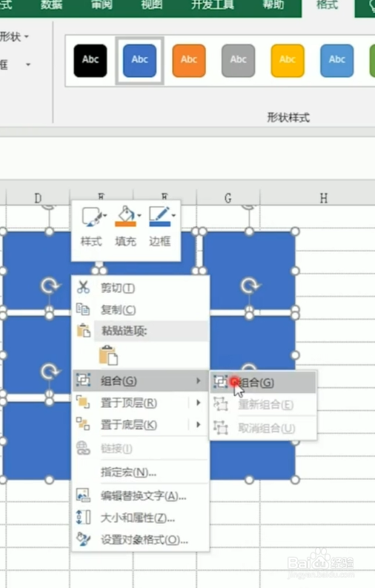Screen dimensions: 375x588
Task: Click the Send to Back icon
Action: coord(83,424)
